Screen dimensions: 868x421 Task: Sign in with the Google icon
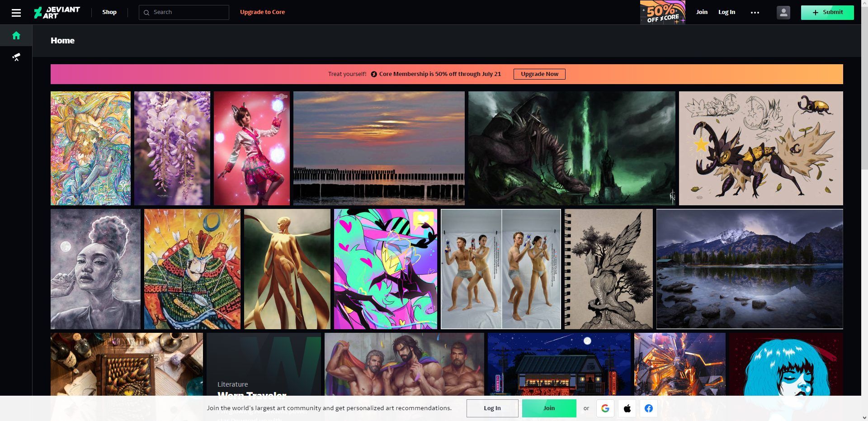[x=605, y=408]
